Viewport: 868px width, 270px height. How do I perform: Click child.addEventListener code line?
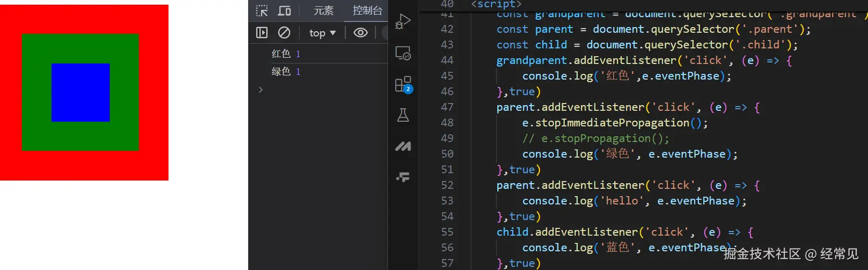click(x=625, y=232)
